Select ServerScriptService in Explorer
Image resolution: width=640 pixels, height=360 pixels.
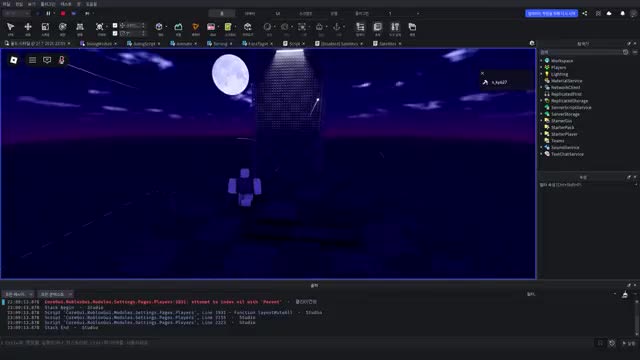coord(571,108)
